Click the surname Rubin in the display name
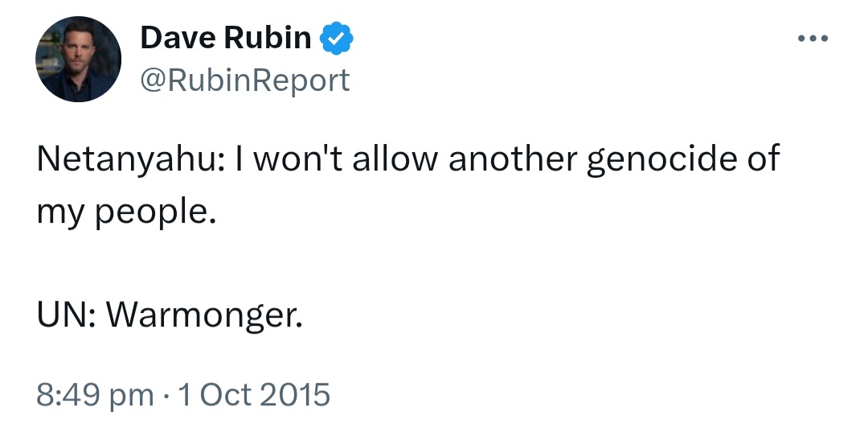The width and height of the screenshot is (868, 432). (x=268, y=38)
